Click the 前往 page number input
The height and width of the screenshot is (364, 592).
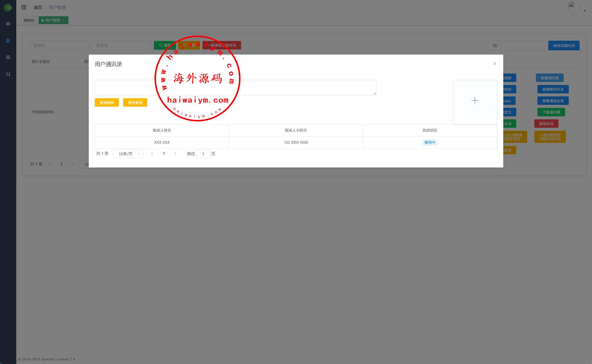point(203,154)
